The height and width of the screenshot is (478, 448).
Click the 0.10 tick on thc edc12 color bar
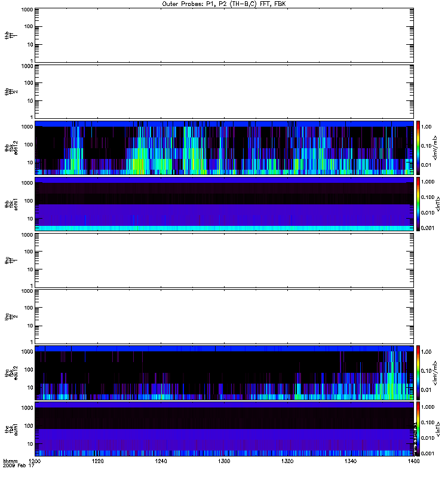[x=426, y=371]
